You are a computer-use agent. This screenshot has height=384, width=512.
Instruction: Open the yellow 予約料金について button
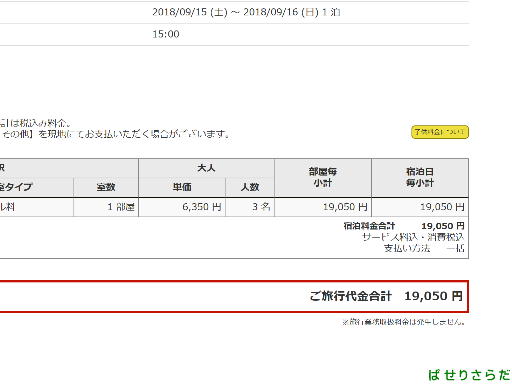[x=440, y=132]
